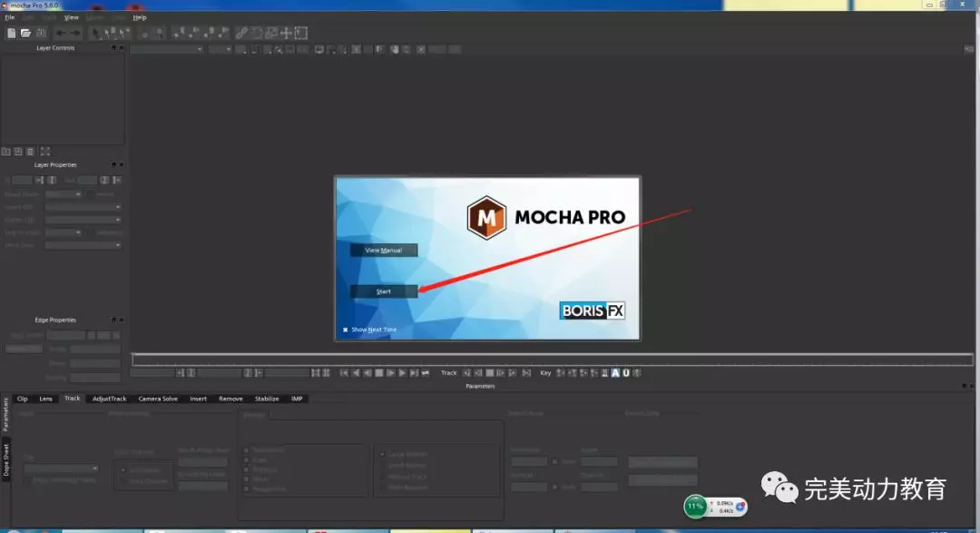
Task: Select the vertical Dope Sheet side tab
Action: tap(5, 459)
